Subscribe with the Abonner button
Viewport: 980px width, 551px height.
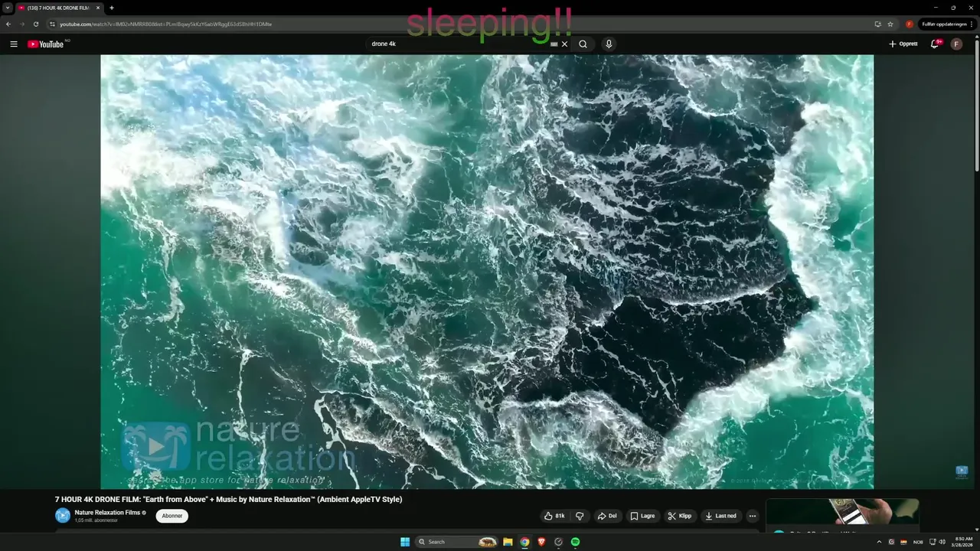pyautogui.click(x=172, y=516)
